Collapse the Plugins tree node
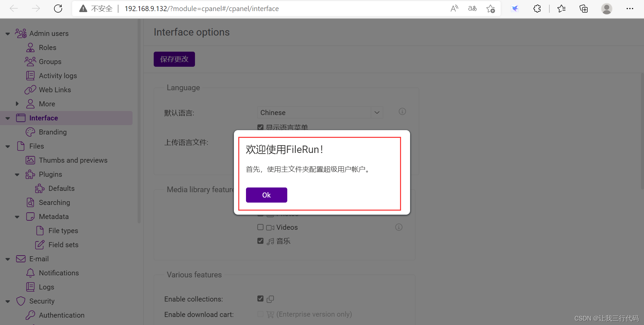Image resolution: width=644 pixels, height=325 pixels. coord(17,174)
